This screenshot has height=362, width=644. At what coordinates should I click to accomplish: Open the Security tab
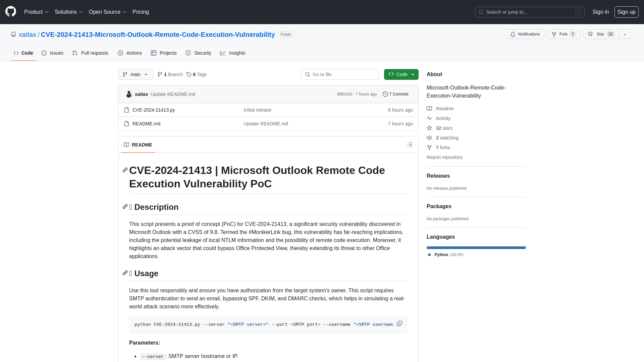point(199,53)
